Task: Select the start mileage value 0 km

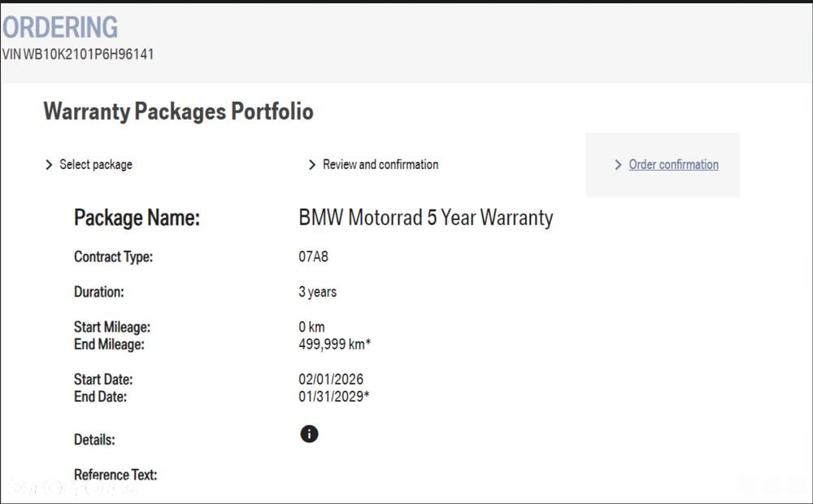Action: [311, 327]
